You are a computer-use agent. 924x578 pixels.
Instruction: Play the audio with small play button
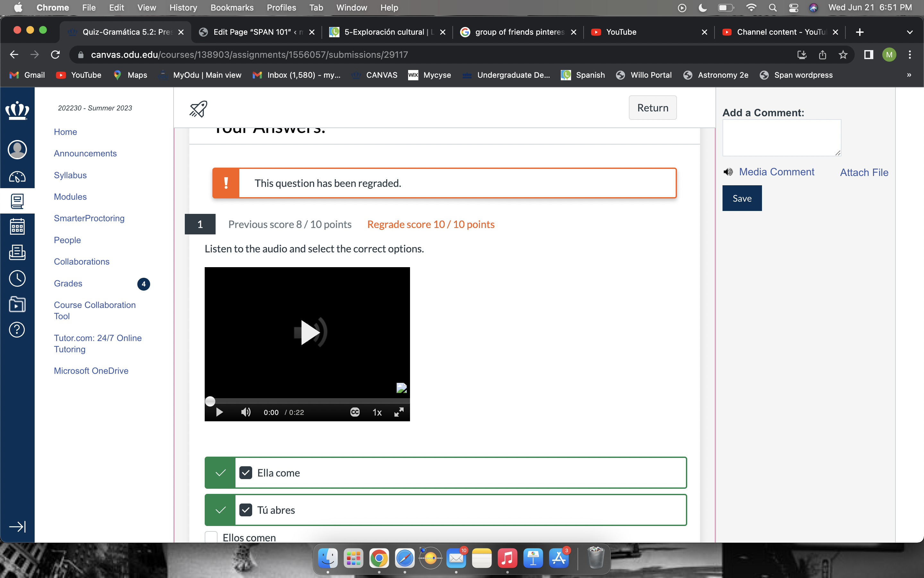pos(219,412)
